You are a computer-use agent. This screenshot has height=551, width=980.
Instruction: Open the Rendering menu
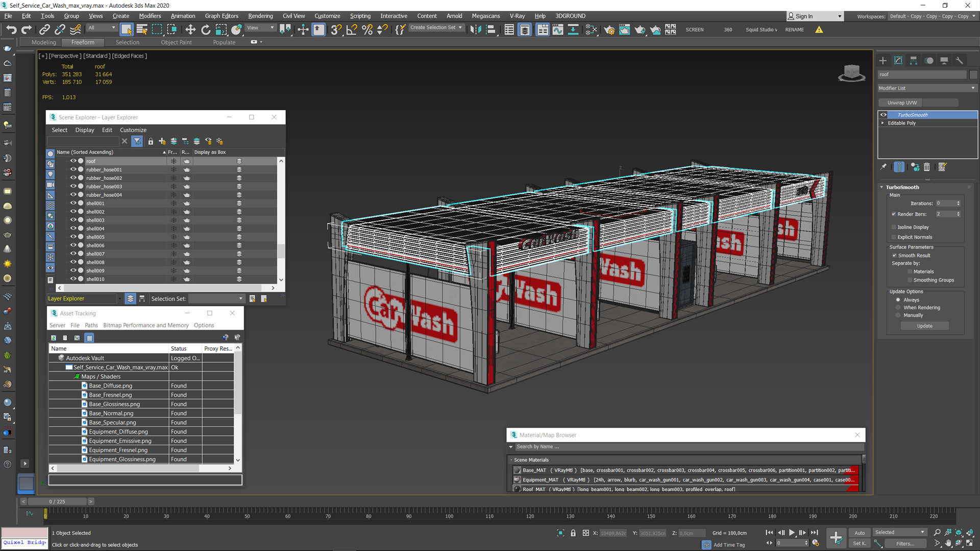260,16
